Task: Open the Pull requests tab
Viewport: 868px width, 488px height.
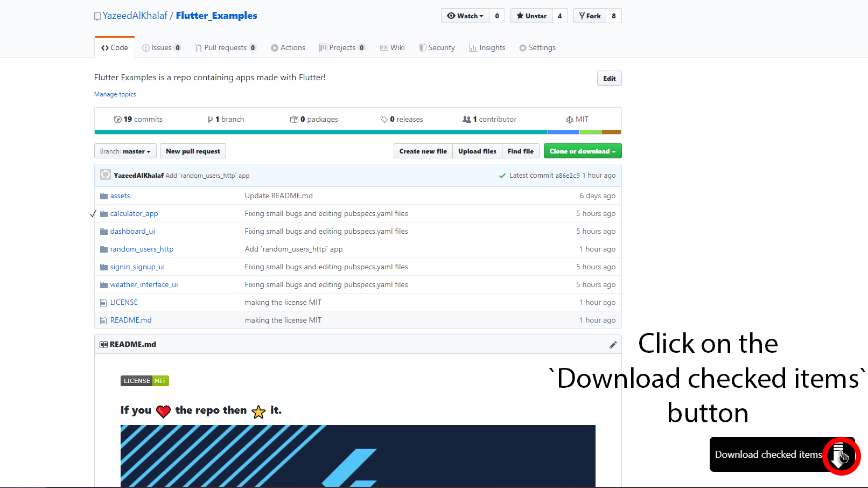Action: click(x=226, y=47)
